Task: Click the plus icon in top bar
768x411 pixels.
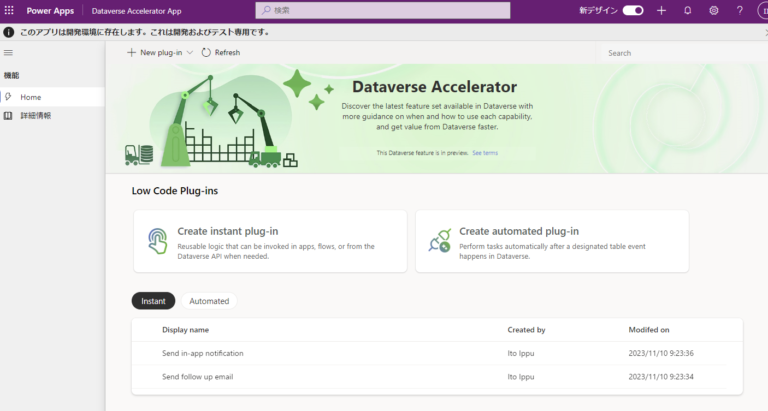Action: (x=661, y=10)
